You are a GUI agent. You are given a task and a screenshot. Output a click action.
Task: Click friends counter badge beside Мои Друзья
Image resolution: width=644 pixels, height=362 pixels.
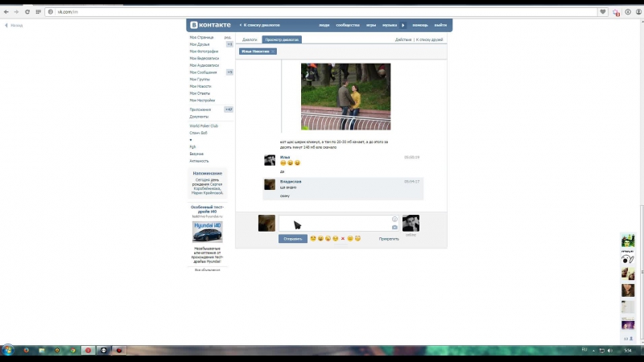click(229, 44)
